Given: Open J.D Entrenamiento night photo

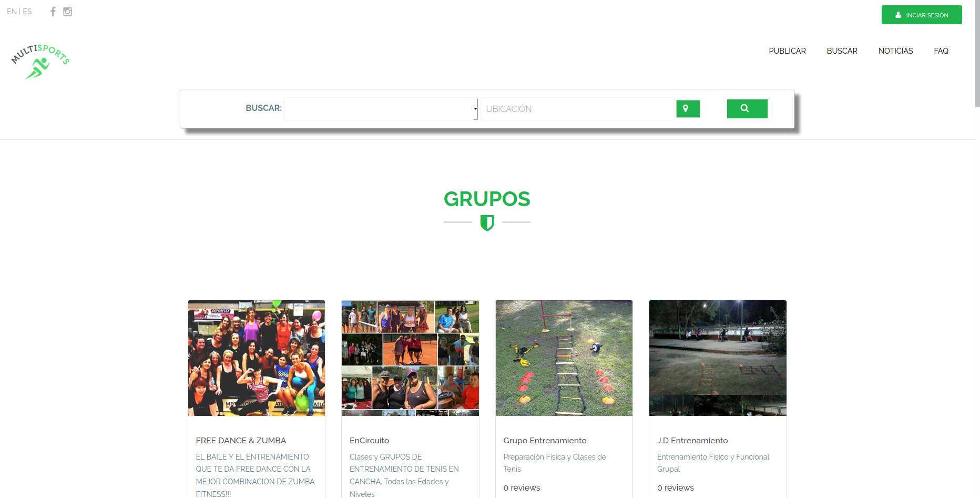Looking at the screenshot, I should [x=718, y=358].
